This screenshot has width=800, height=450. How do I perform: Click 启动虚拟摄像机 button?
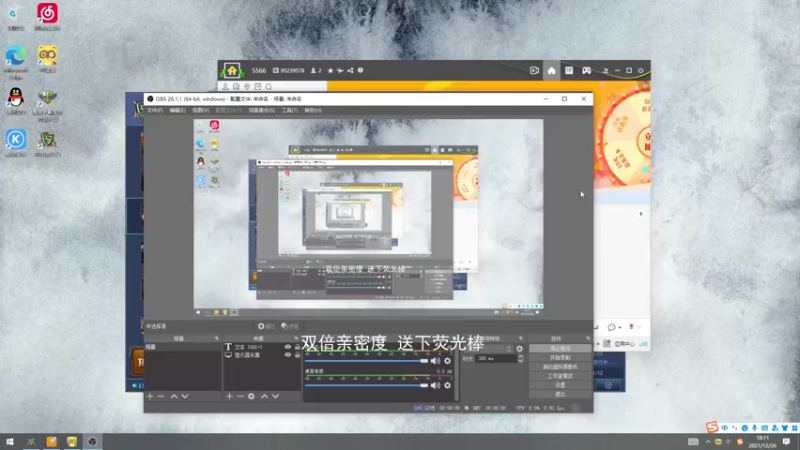tap(560, 367)
